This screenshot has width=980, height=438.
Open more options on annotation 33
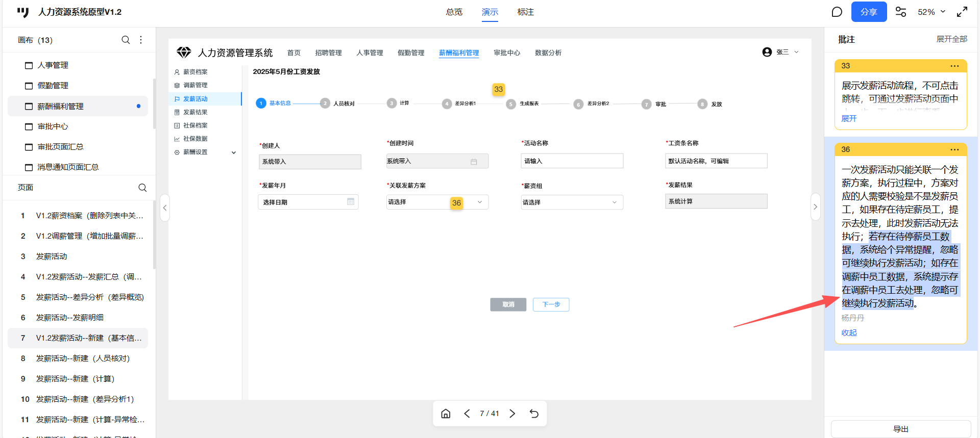954,66
